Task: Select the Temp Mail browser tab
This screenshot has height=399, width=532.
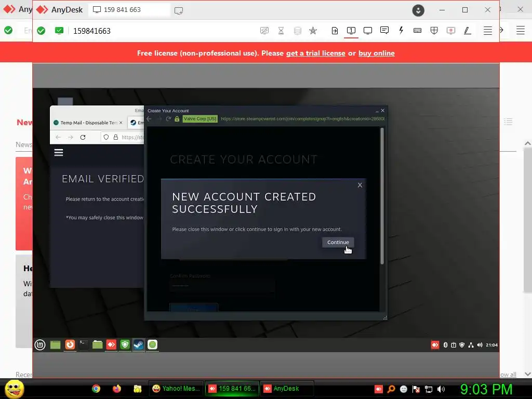Action: pyautogui.click(x=88, y=123)
